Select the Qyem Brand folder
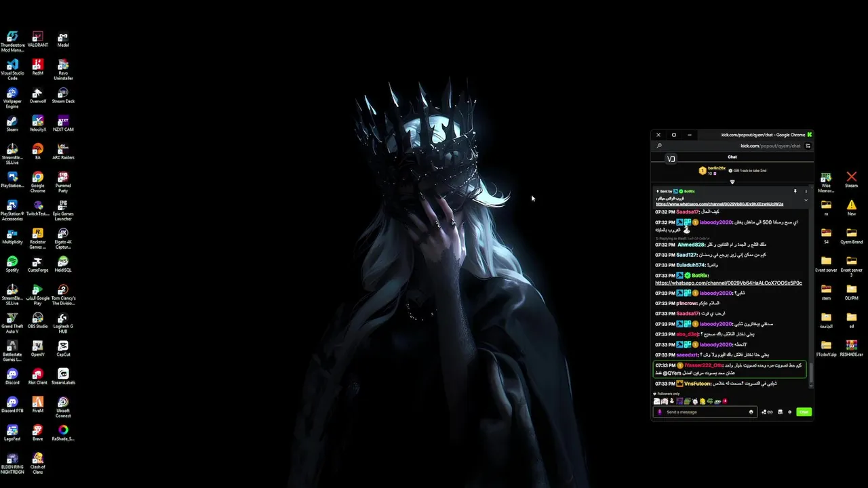868x488 pixels. 852,235
